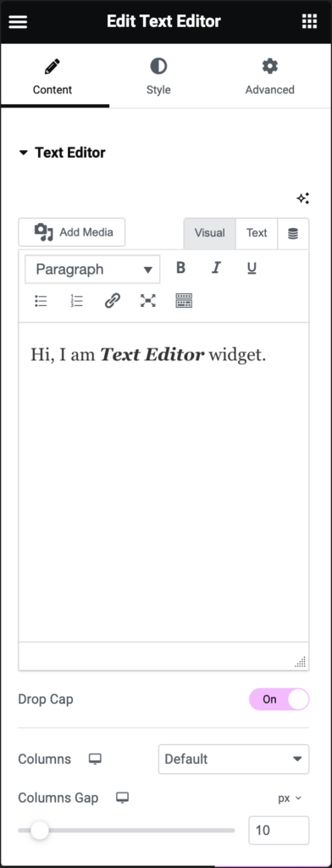Click the AI sparkle icon
Viewport: 332px width, 868px height.
tap(302, 198)
